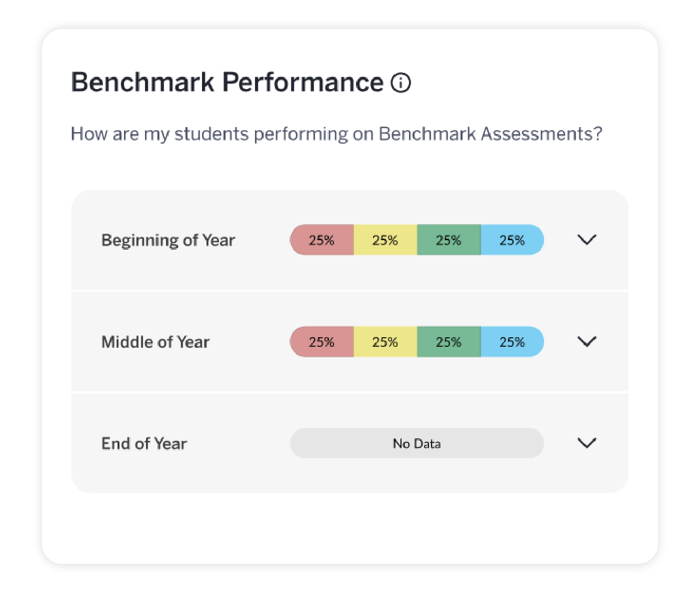Click the blue segment in Middle of Year bar
The width and height of the screenshot is (700, 594).
[512, 342]
